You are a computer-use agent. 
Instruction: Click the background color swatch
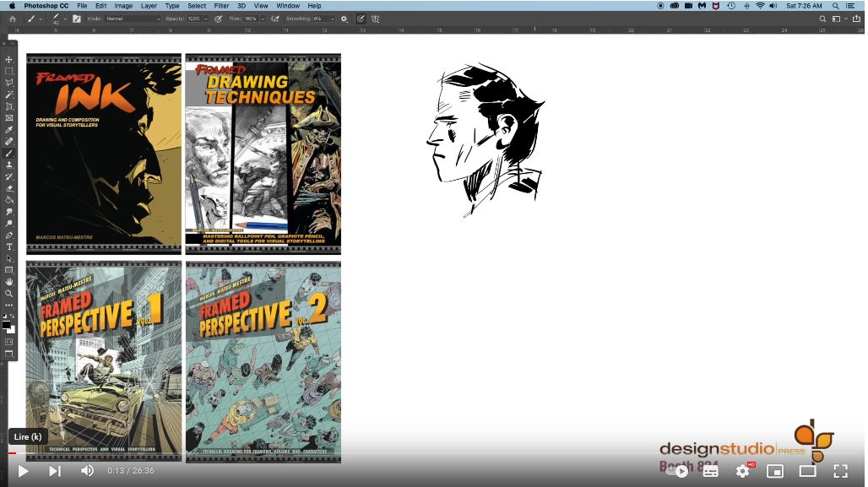(12, 329)
